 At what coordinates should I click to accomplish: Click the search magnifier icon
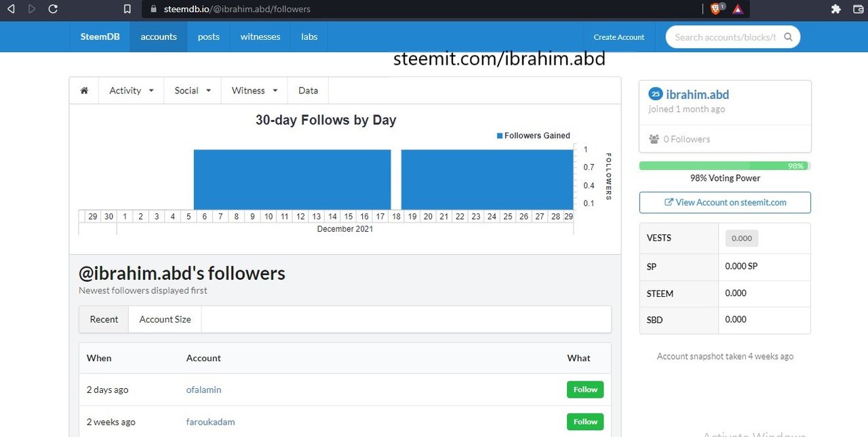pos(788,37)
